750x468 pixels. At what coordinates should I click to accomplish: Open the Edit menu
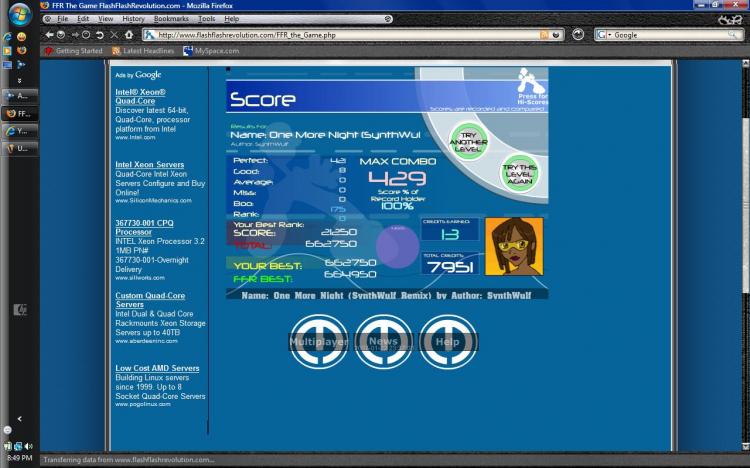(83, 19)
